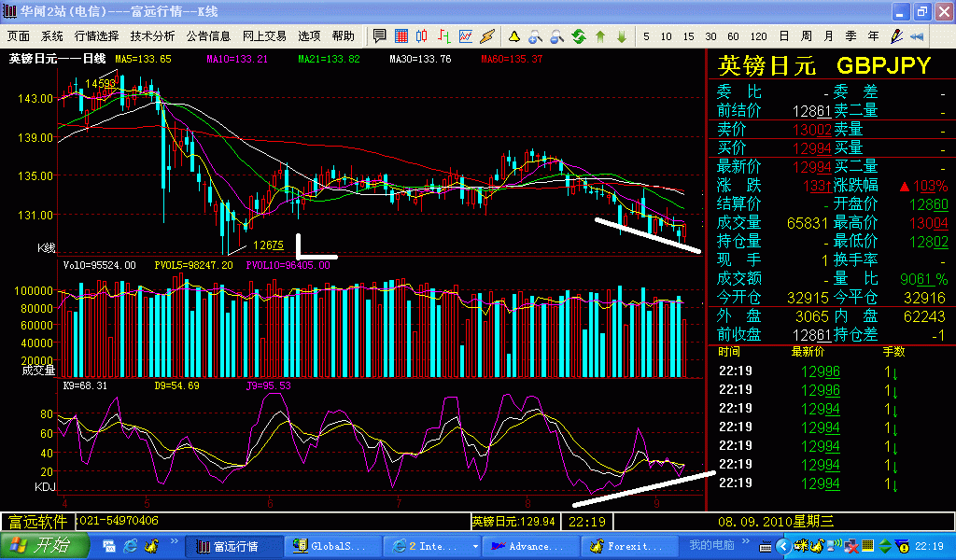Image resolution: width=956 pixels, height=560 pixels.
Task: Open the 2 Inte... taskbar group
Action: pyautogui.click(x=432, y=547)
